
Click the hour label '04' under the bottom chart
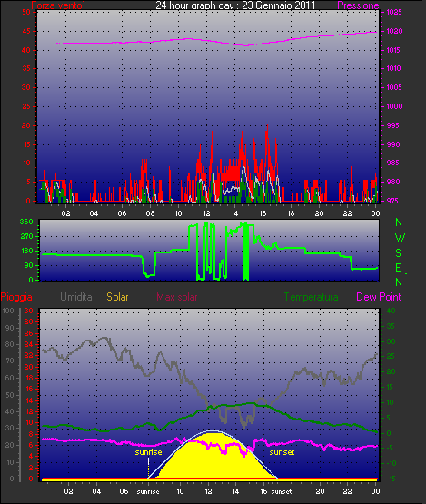(96, 491)
